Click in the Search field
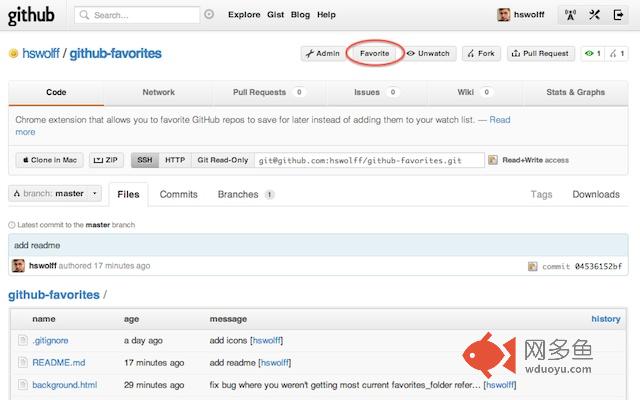The width and height of the screenshot is (640, 400). pos(137,15)
